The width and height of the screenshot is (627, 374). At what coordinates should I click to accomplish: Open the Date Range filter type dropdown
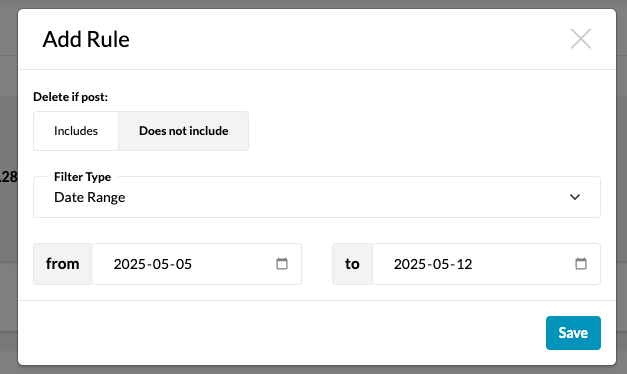(x=317, y=197)
